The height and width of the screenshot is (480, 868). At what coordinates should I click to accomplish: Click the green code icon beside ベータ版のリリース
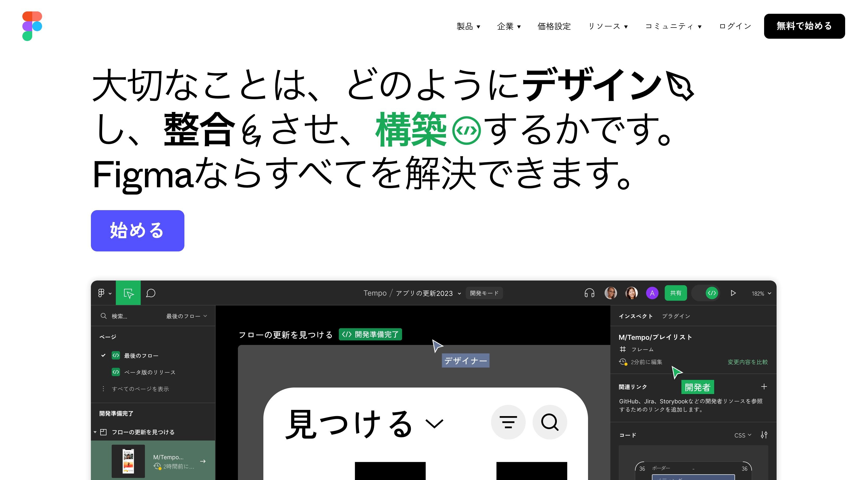(116, 372)
